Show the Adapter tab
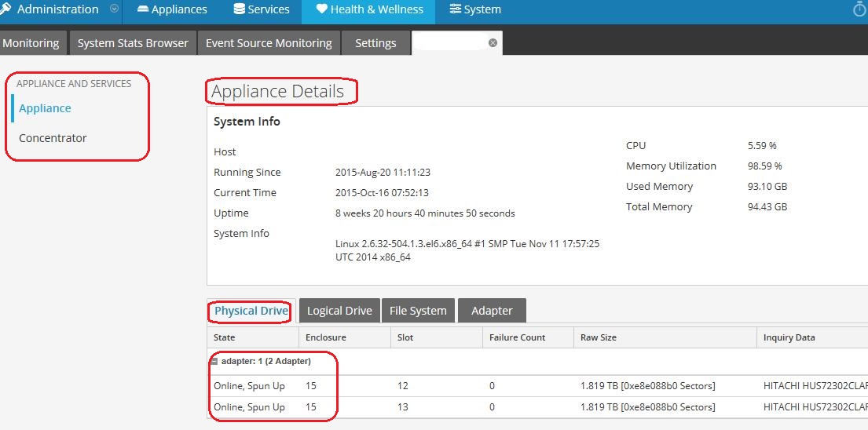868x430 pixels. 492,311
